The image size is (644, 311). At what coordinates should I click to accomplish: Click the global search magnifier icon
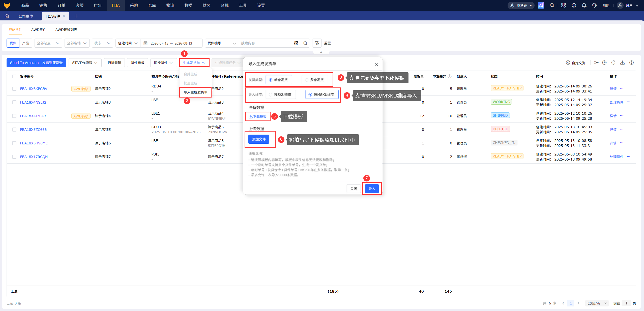[552, 5]
